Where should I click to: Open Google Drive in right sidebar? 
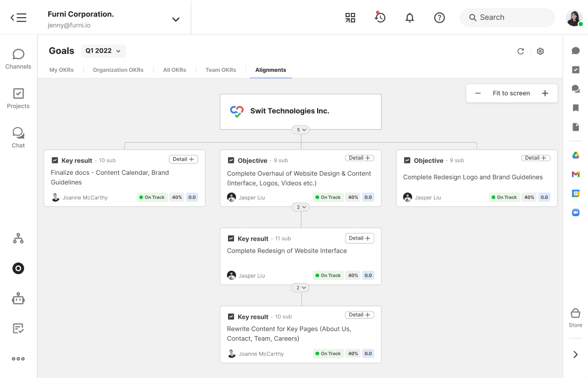coord(576,155)
